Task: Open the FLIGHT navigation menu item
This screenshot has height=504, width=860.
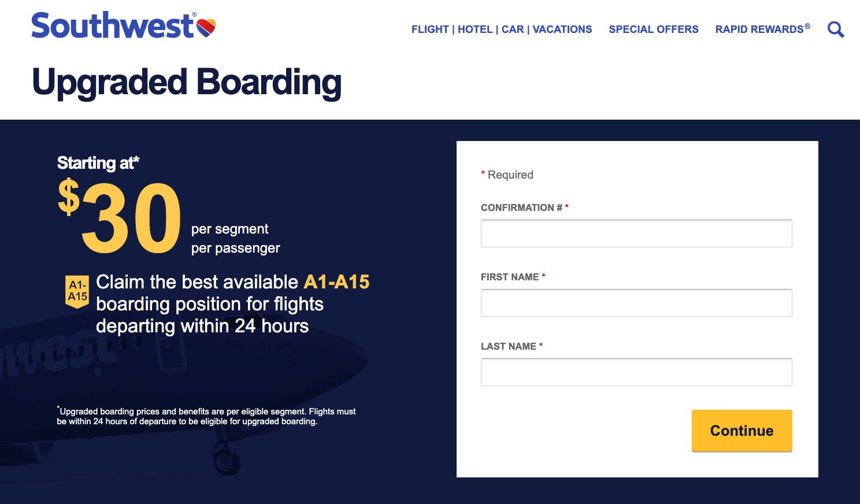Action: pos(429,29)
